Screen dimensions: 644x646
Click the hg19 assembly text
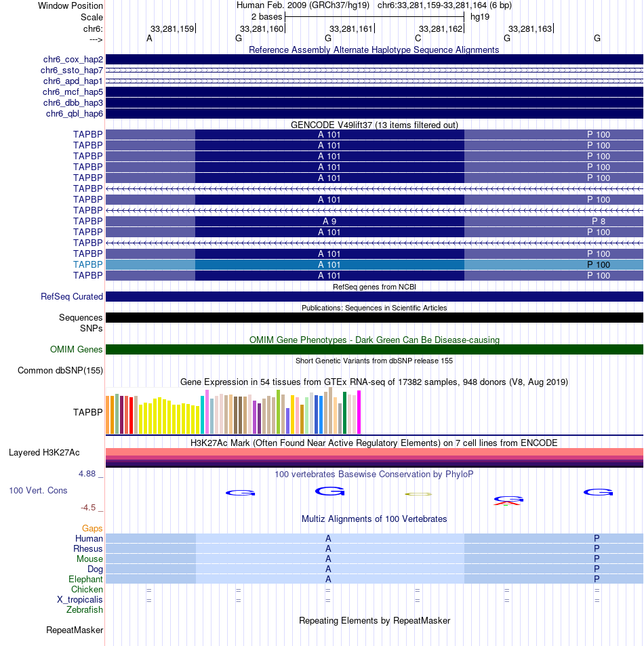480,17
